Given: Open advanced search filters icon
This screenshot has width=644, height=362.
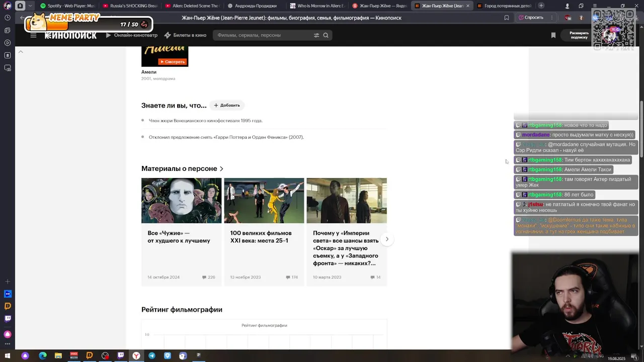Looking at the screenshot, I should pyautogui.click(x=316, y=35).
